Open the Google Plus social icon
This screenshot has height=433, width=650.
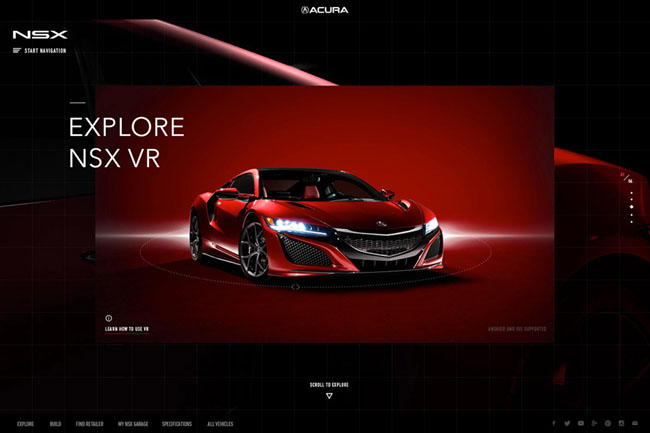click(594, 423)
